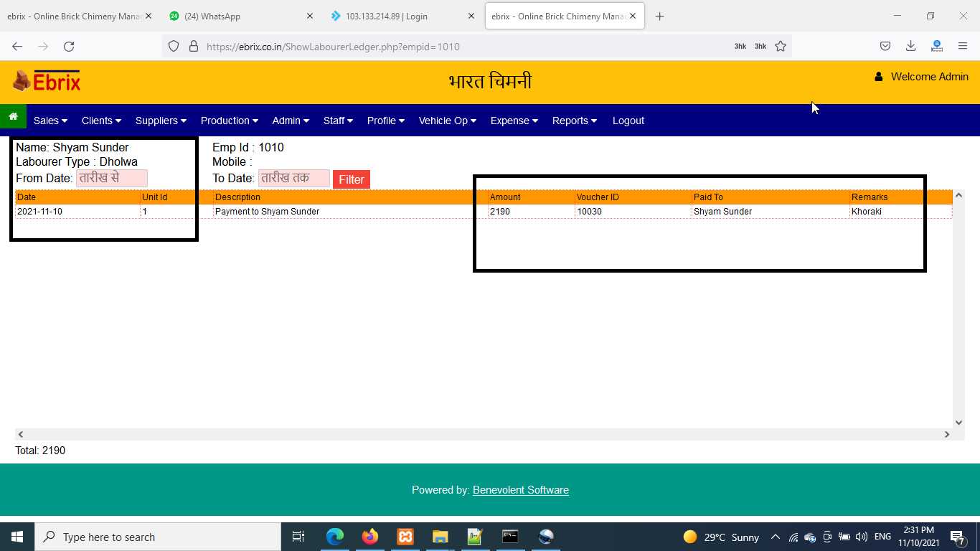The image size is (980, 551).
Task: Close the WhatsApp tab
Action: 310,16
